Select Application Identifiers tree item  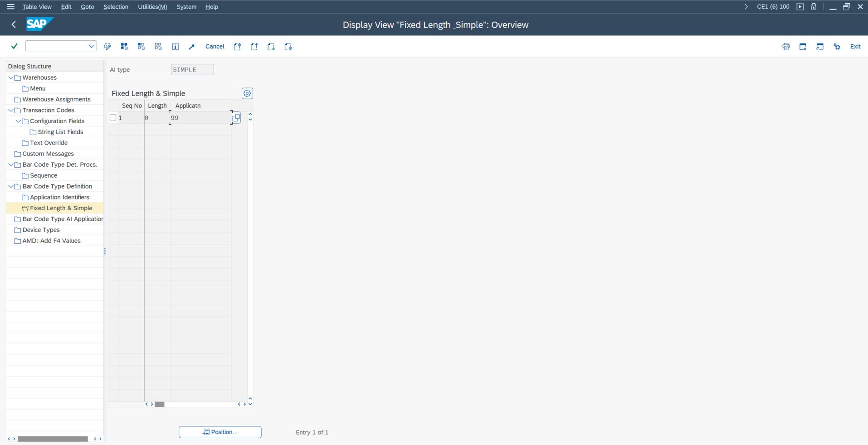coord(59,197)
